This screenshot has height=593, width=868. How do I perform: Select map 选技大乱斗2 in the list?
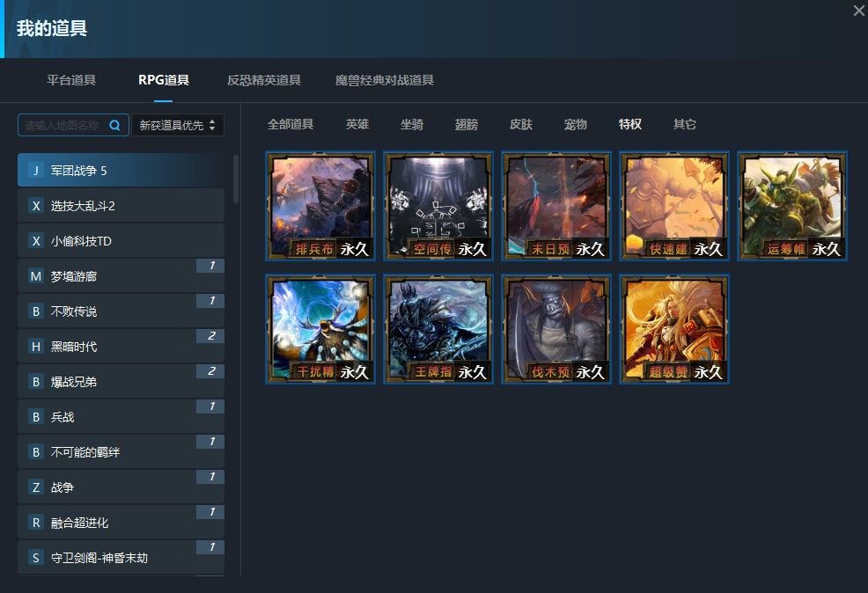[121, 206]
